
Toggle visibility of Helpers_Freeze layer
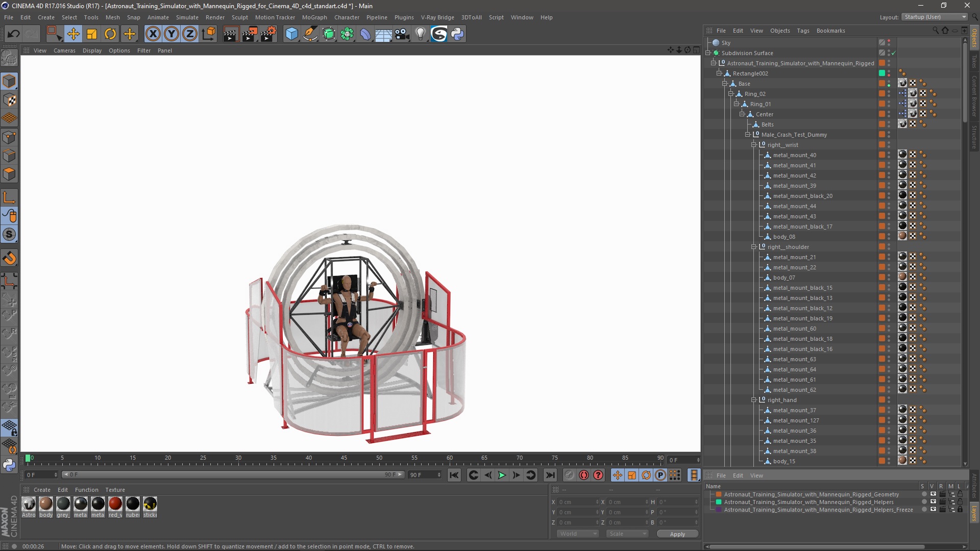(x=933, y=510)
